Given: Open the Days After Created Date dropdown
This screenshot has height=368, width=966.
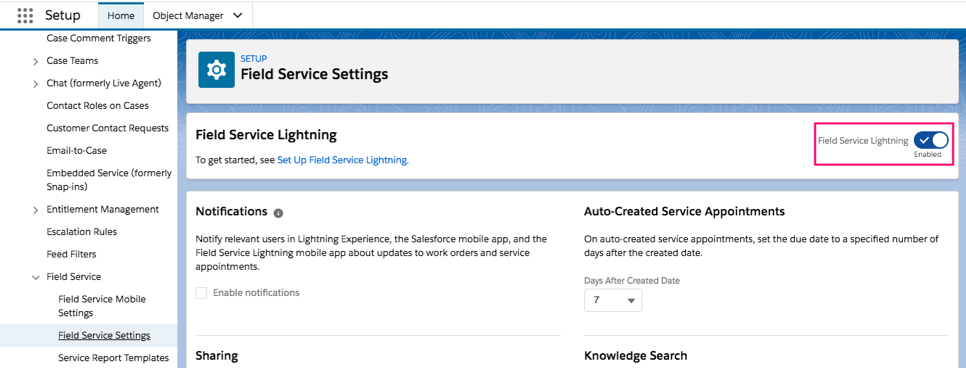Looking at the screenshot, I should point(613,300).
